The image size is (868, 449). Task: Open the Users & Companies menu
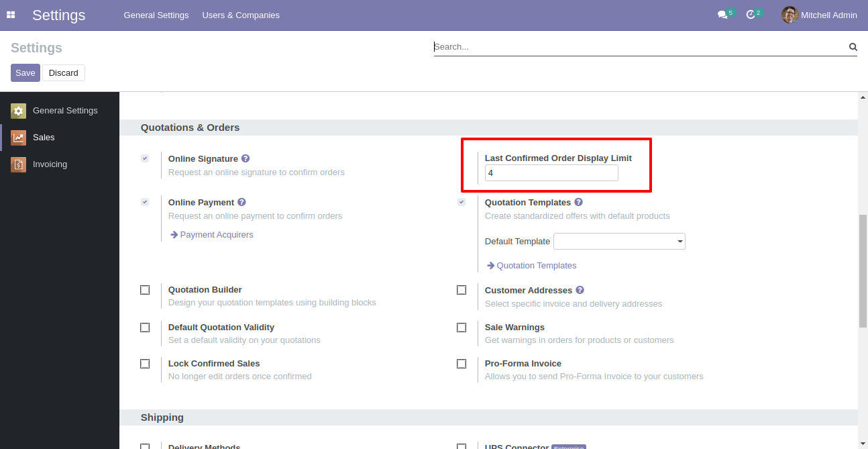241,15
